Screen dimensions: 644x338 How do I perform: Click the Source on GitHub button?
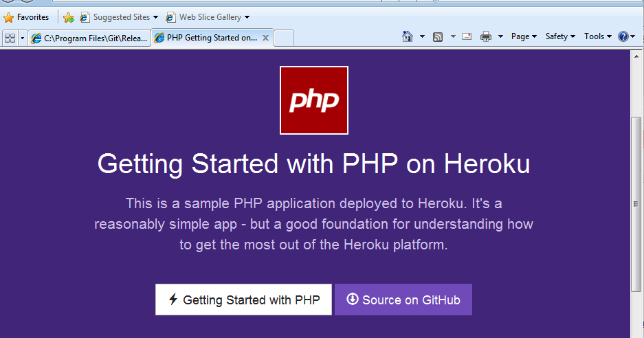click(403, 300)
